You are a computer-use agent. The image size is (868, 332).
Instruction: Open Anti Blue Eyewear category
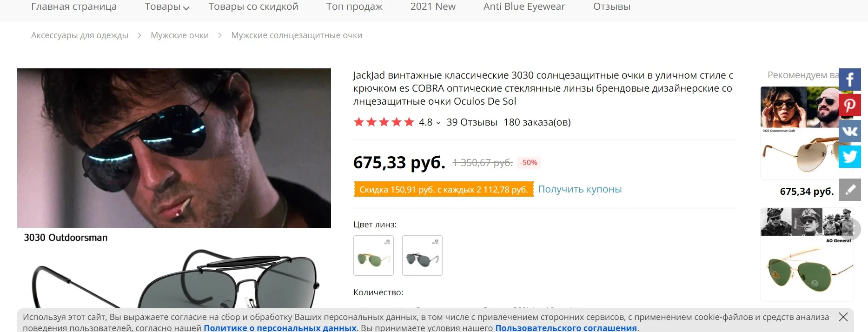(x=524, y=7)
